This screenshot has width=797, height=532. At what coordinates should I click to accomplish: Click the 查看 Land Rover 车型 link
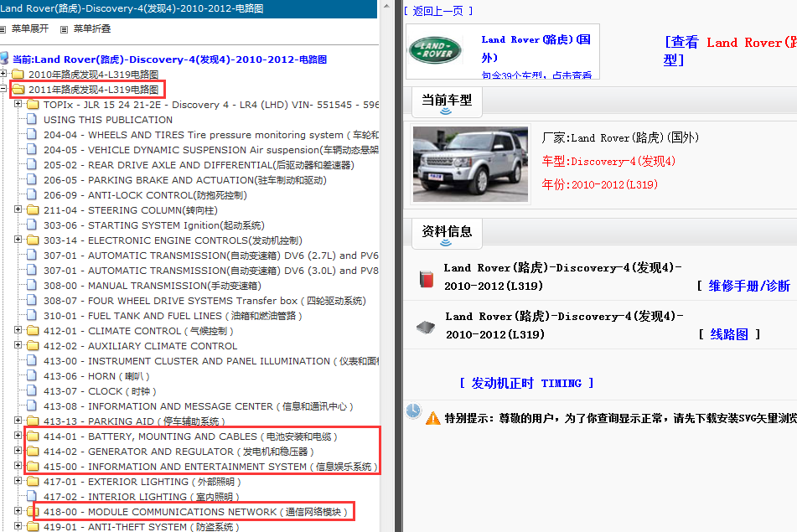coord(730,51)
